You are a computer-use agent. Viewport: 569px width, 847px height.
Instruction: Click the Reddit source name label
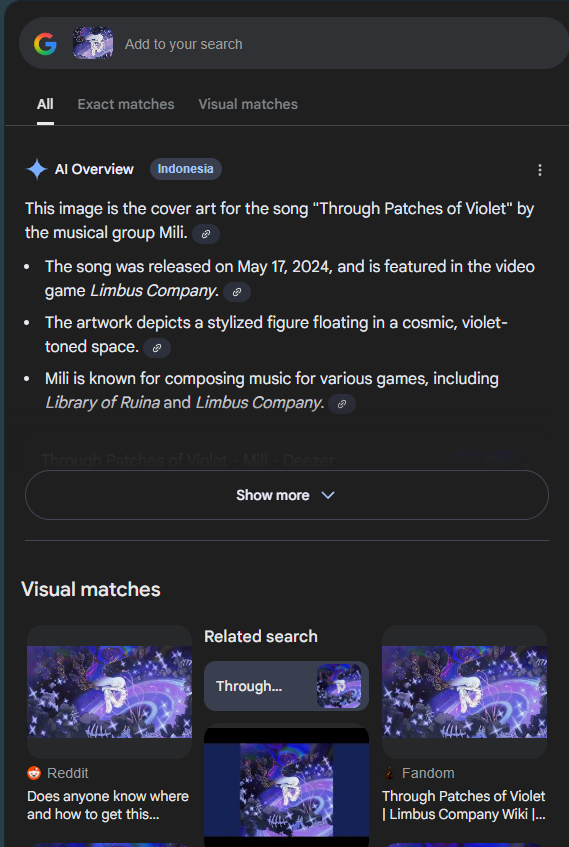tap(68, 774)
